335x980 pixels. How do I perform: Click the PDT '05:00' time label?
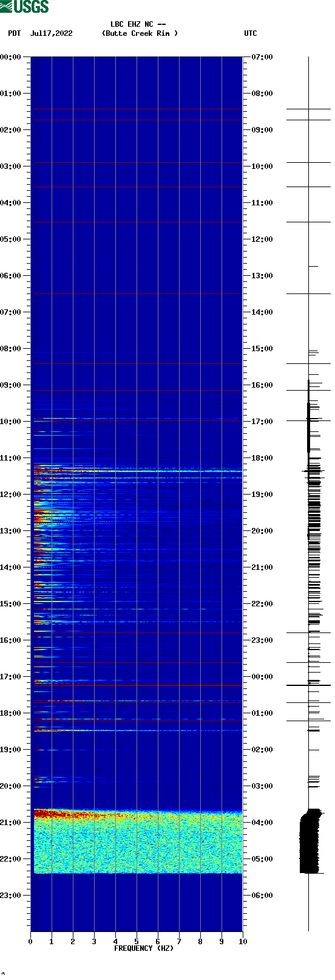coord(10,239)
